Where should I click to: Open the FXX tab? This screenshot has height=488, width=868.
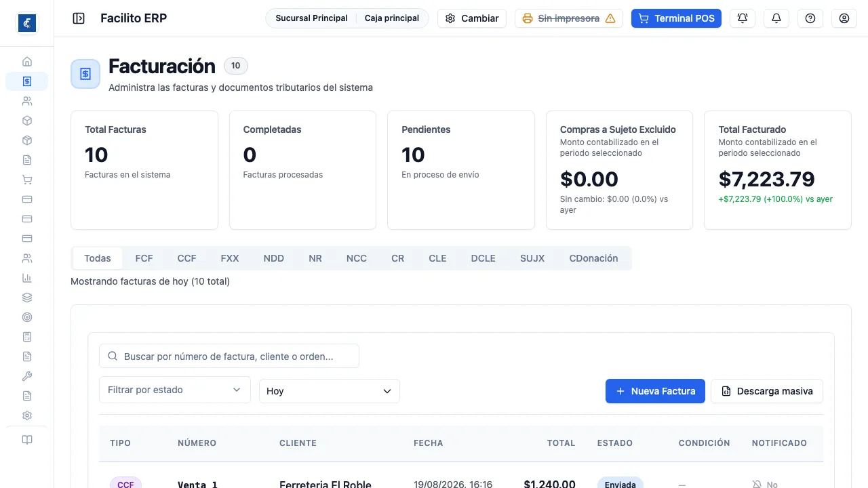[230, 258]
